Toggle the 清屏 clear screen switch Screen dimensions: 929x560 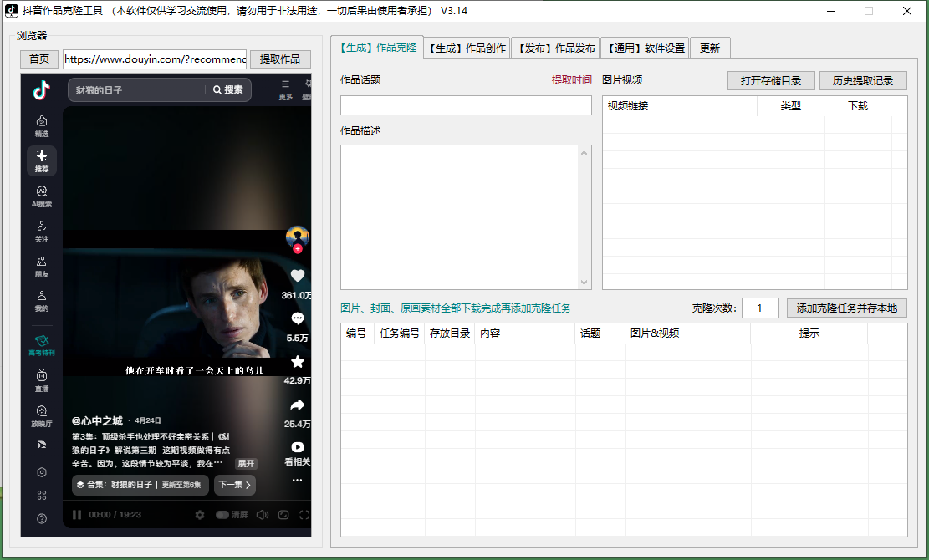tap(222, 515)
